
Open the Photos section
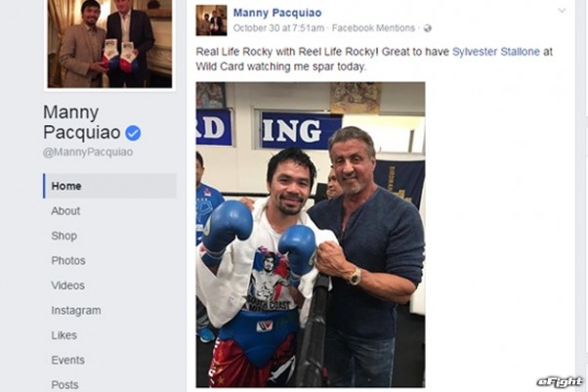click(68, 261)
